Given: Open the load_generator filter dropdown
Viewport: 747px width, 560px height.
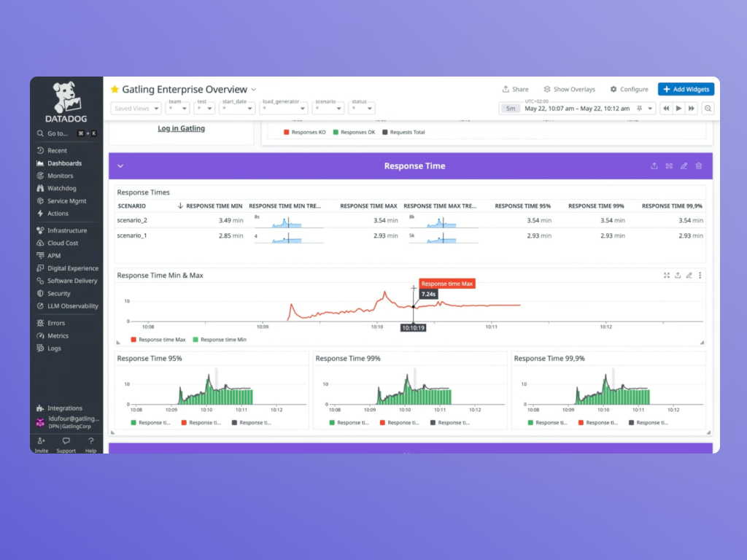Looking at the screenshot, I should pyautogui.click(x=284, y=109).
